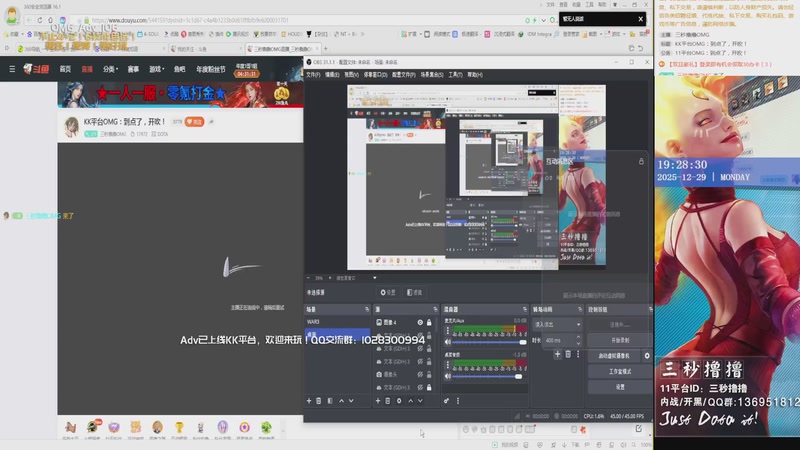Undock the Audio Mixer panel float icon
Screen dimensions: 800x450
(524, 310)
